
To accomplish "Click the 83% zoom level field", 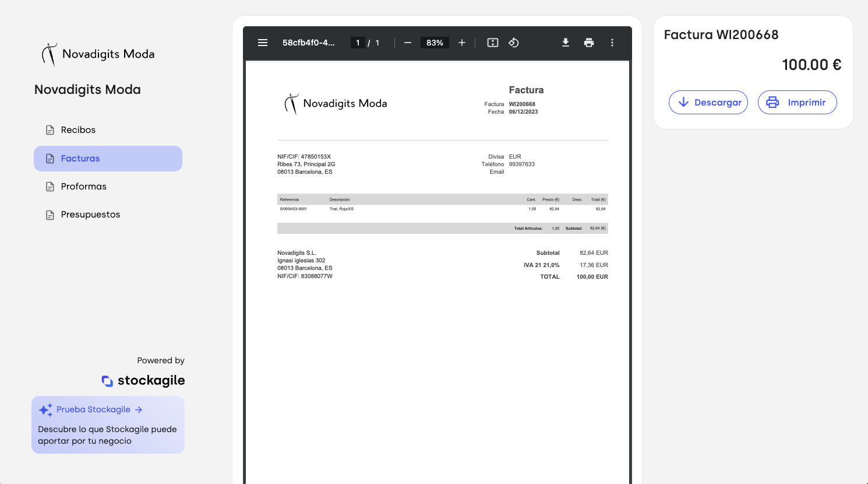I will (435, 43).
